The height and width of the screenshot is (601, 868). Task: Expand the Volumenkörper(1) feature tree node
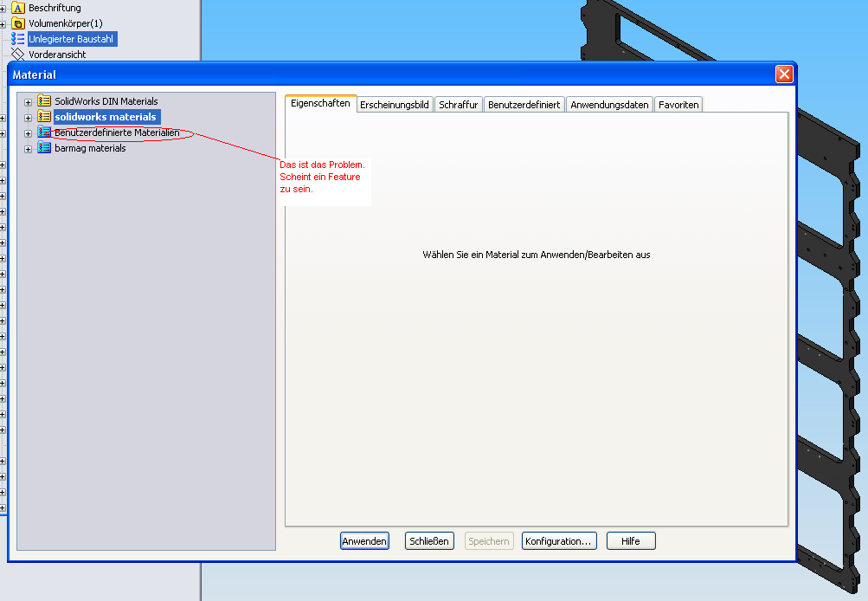pyautogui.click(x=3, y=24)
